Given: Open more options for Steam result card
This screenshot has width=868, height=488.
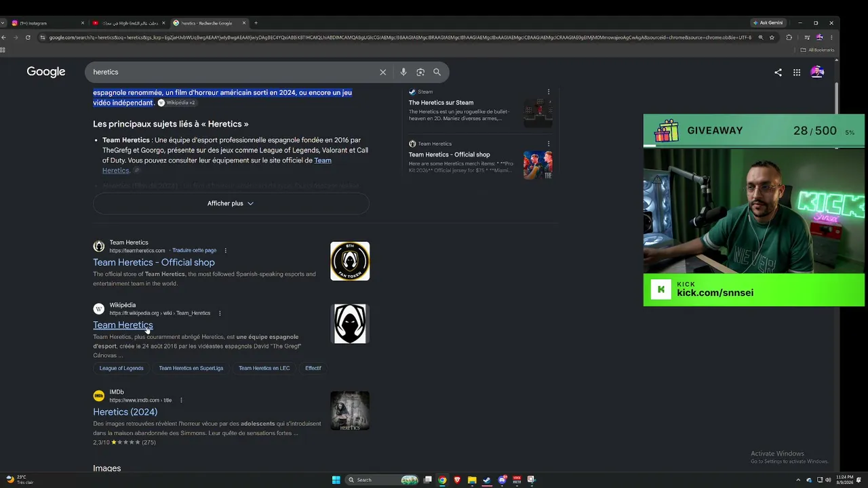Looking at the screenshot, I should pyautogui.click(x=549, y=91).
